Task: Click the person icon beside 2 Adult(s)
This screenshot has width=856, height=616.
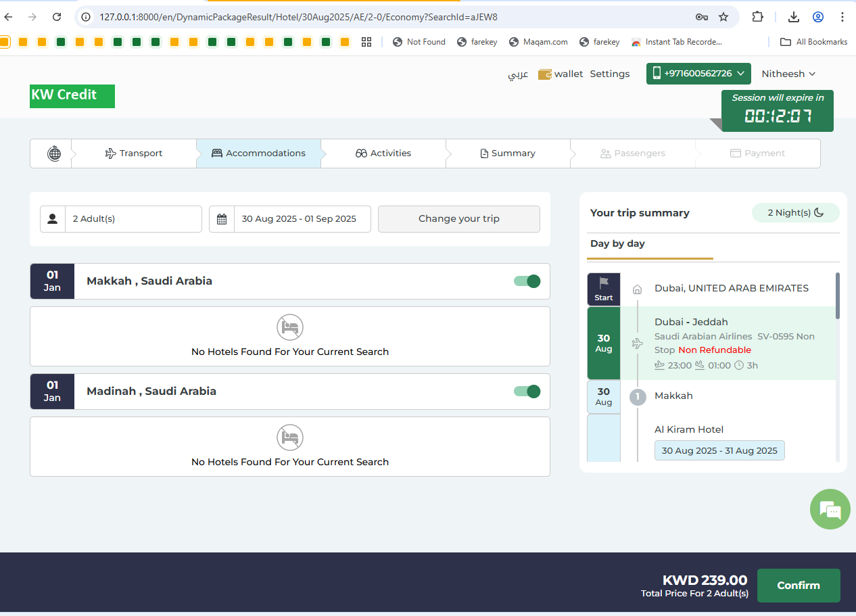Action: point(53,219)
